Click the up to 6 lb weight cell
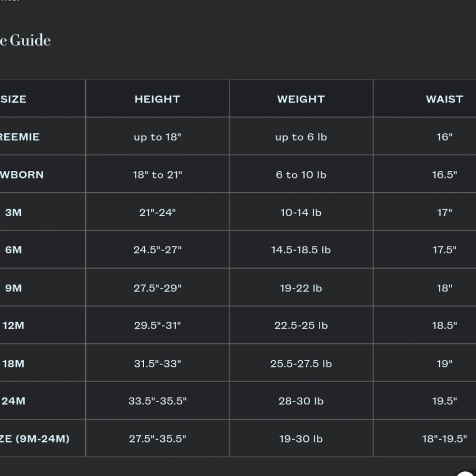The height and width of the screenshot is (476, 476). tap(301, 137)
